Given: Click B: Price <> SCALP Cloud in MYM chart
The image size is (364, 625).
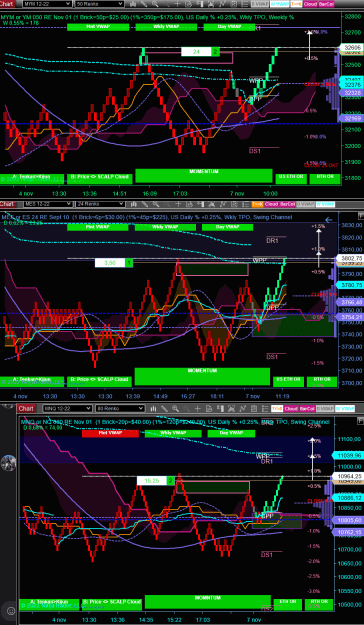Looking at the screenshot, I should [99, 179].
